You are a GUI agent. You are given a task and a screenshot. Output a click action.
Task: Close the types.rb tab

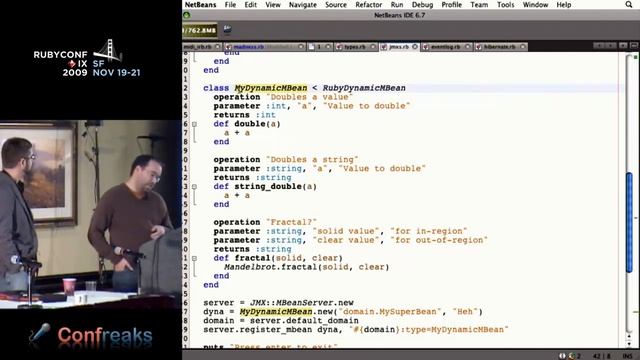[x=373, y=47]
